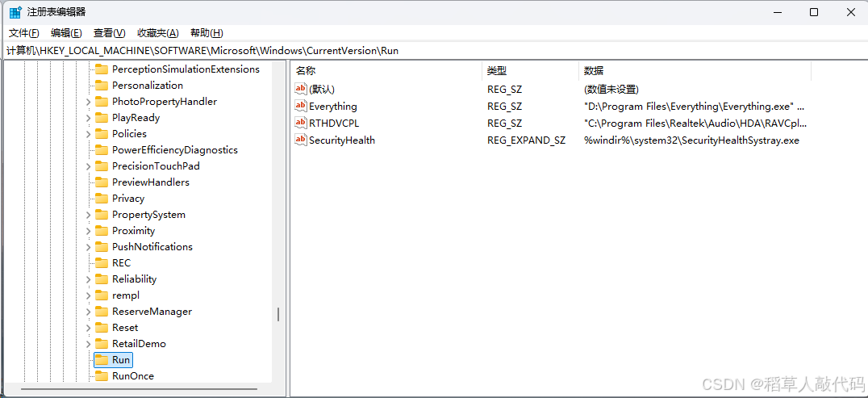Expand the rempl key
The image size is (868, 398).
(x=88, y=295)
